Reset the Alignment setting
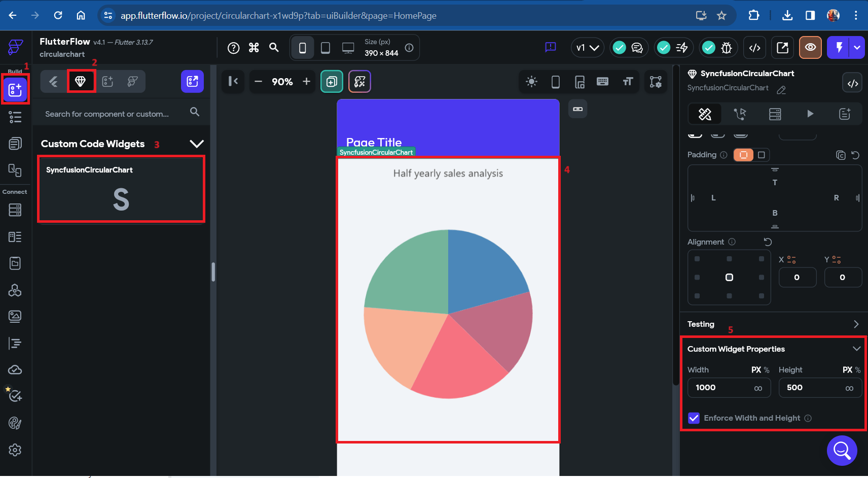 [x=768, y=242]
